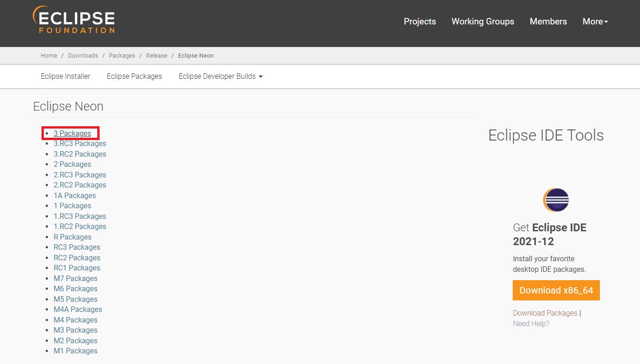Click the Eclipse IDE sphere icon
This screenshot has width=640, height=364.
click(x=556, y=200)
